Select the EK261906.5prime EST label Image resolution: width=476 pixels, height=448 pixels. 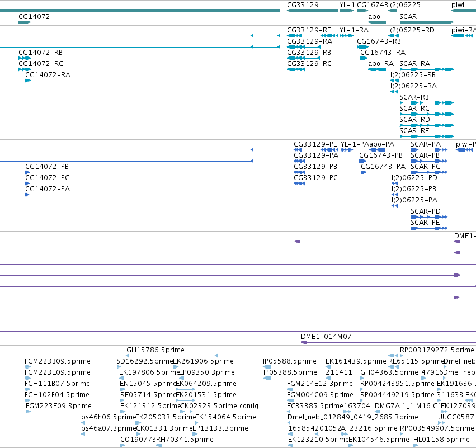pyautogui.click(x=203, y=361)
